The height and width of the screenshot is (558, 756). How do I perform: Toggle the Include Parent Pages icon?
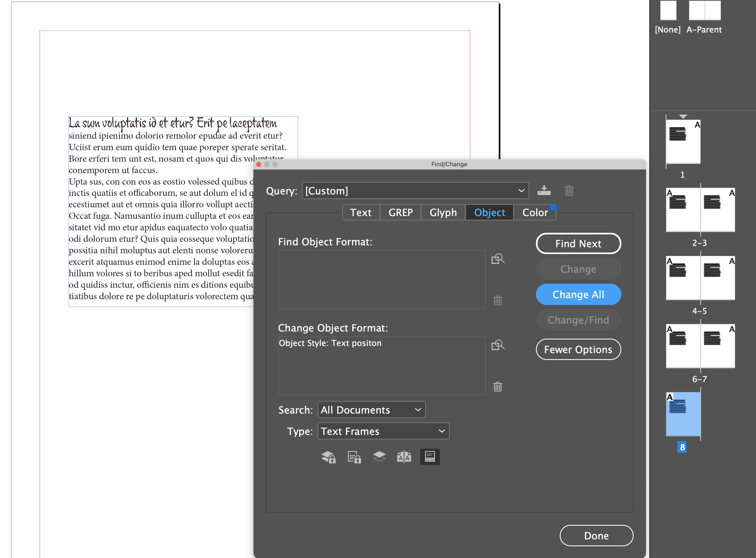[x=405, y=457]
